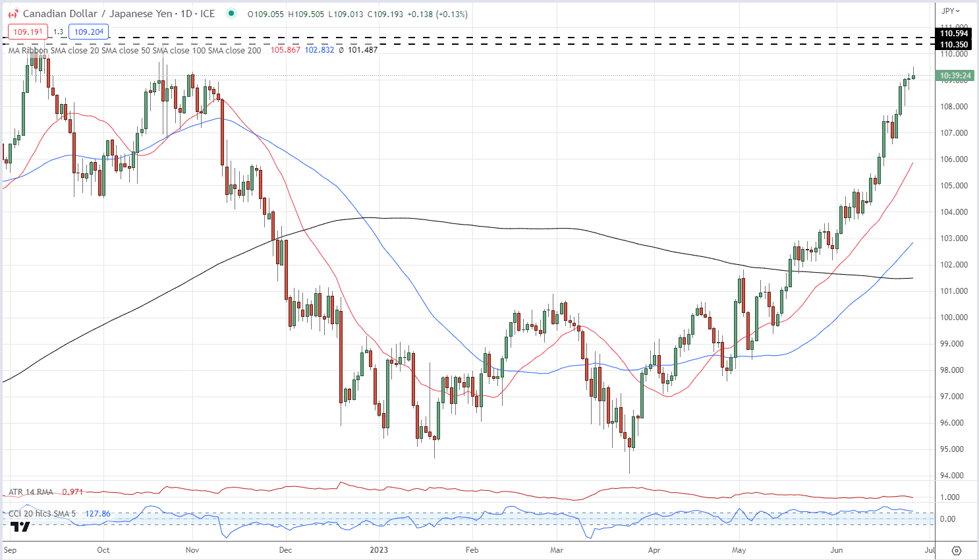Click the ATR value 0.971
Image resolution: width=979 pixels, height=560 pixels.
(x=72, y=492)
